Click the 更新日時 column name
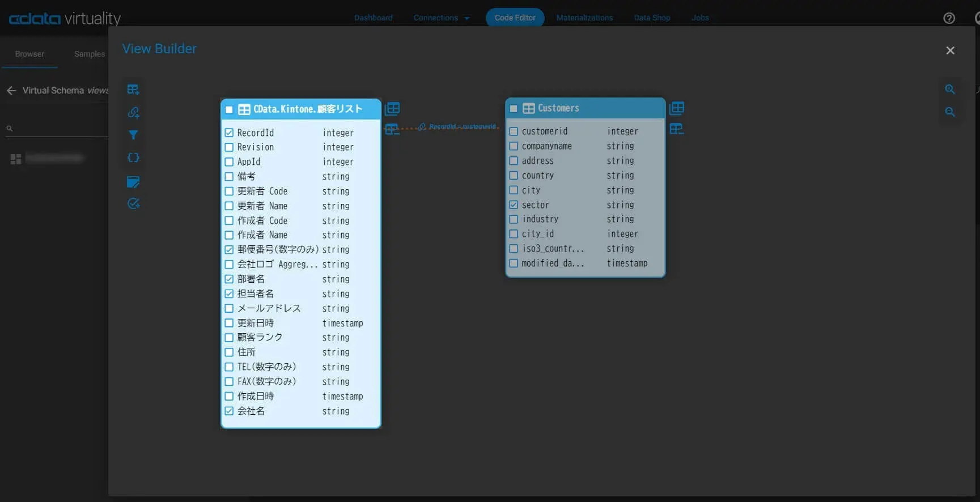Screen dimensions: 980x502 click(256, 324)
